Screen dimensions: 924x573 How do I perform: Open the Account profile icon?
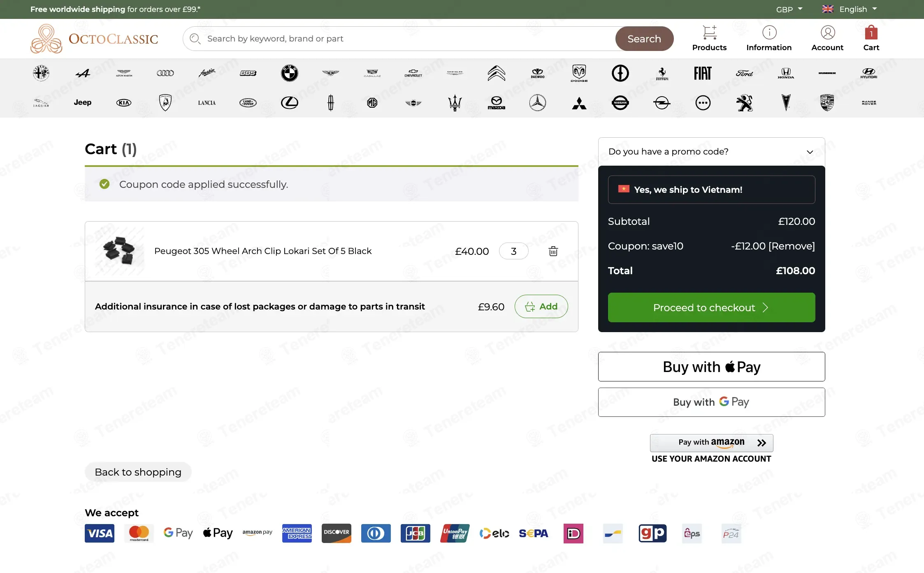coord(827,32)
